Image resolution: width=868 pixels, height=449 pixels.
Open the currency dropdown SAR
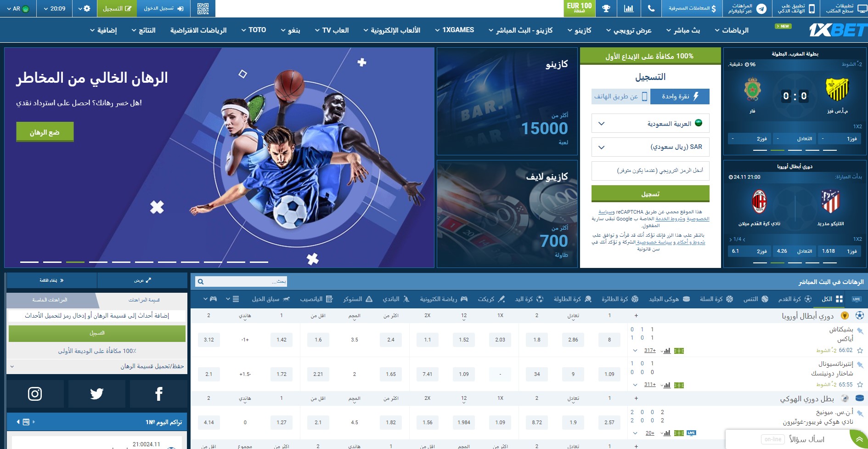(650, 147)
